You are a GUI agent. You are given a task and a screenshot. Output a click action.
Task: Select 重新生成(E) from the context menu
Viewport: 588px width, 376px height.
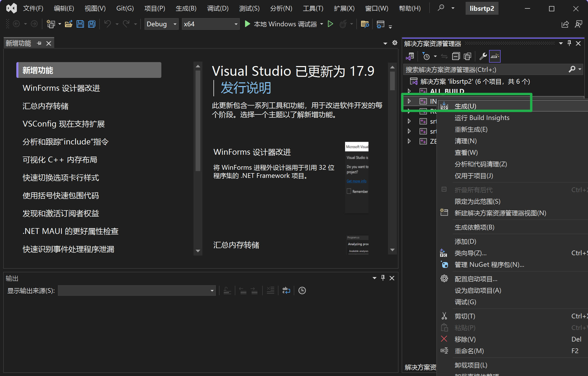point(471,129)
